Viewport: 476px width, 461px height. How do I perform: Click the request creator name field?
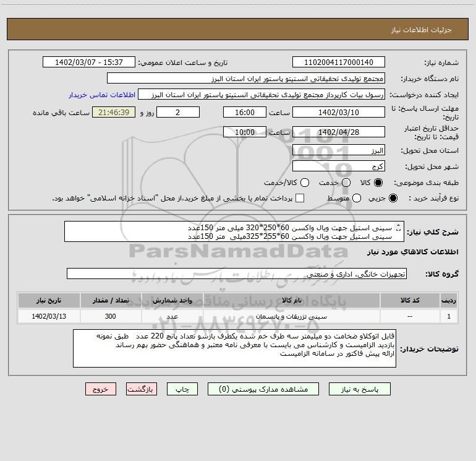261,95
